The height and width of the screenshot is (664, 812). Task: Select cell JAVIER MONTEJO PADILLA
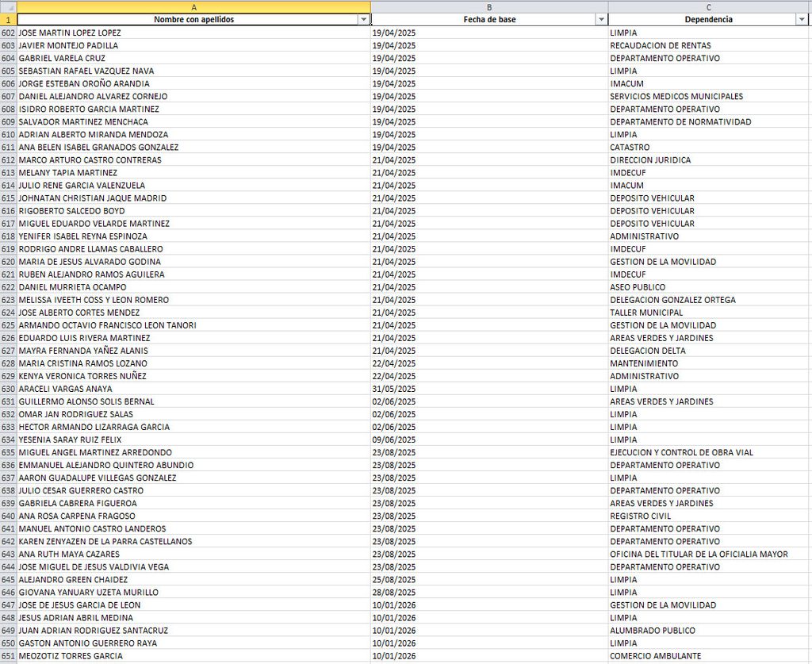click(193, 45)
